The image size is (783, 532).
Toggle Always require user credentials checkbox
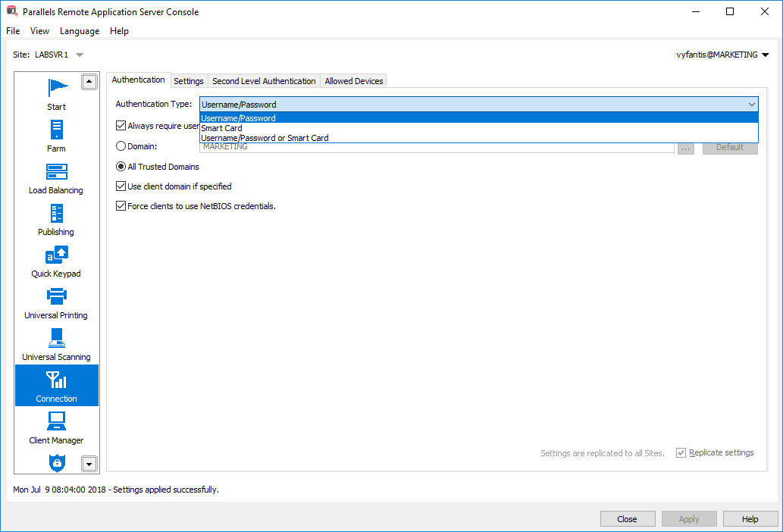[121, 126]
